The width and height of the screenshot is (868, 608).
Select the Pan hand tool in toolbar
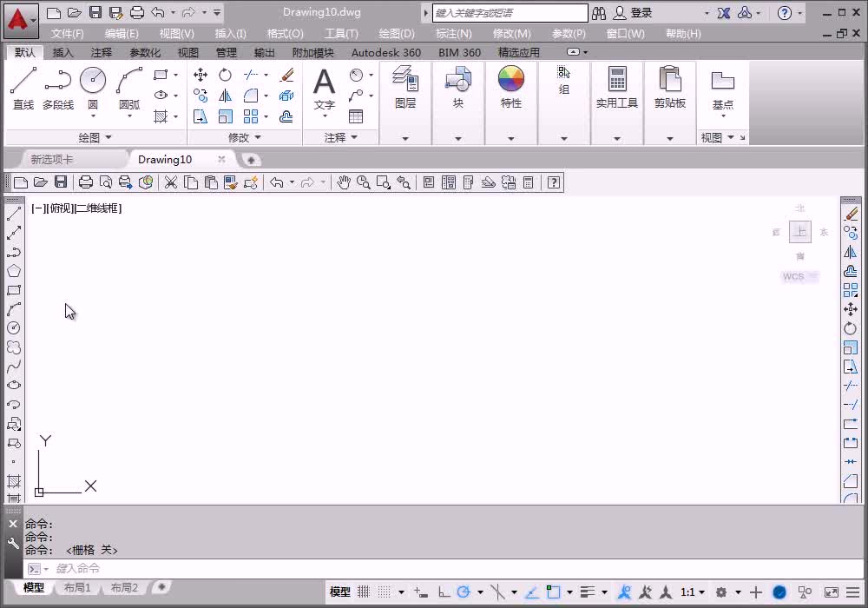point(344,182)
